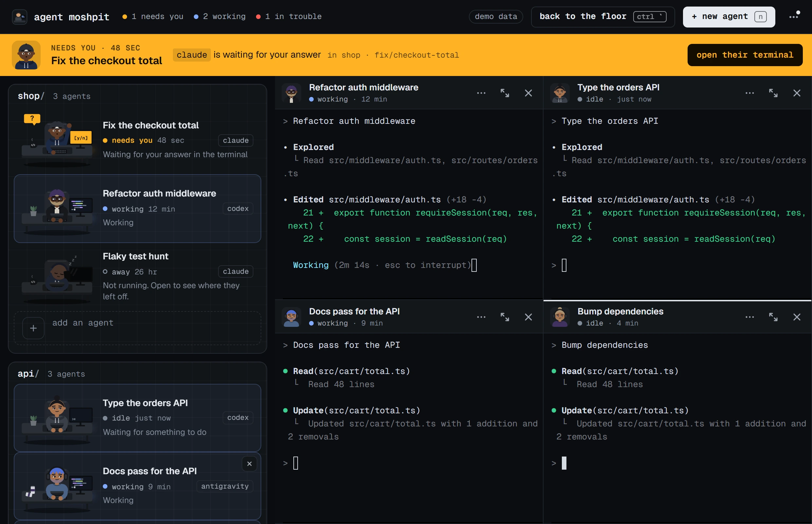812x524 pixels.
Task: Filter by 1 needs you status
Action: (x=153, y=16)
